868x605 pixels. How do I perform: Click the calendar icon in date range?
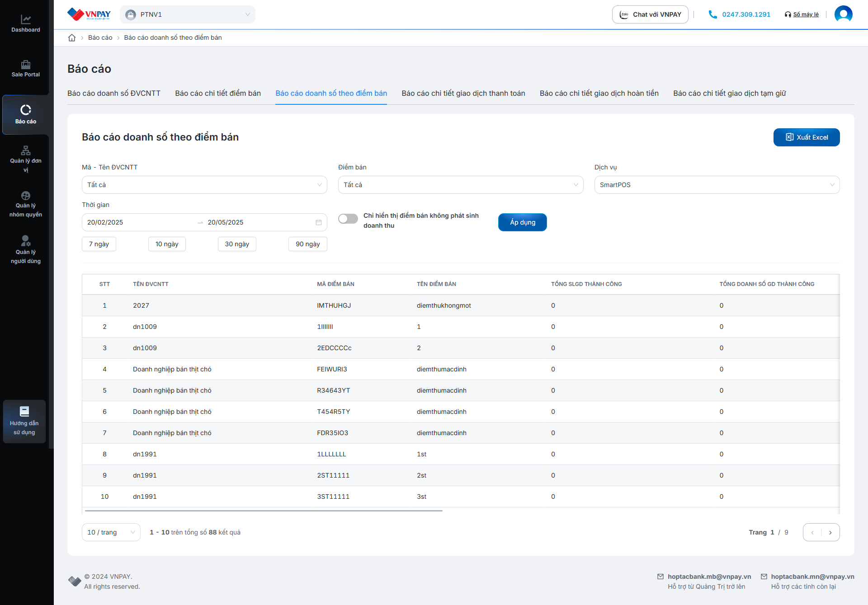pos(319,222)
